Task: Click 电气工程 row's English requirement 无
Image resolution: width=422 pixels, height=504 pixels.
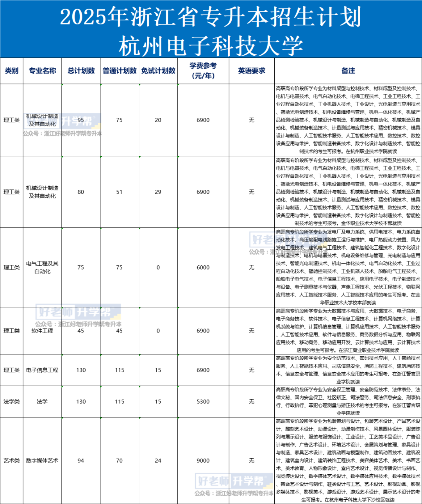Action: pyautogui.click(x=252, y=267)
